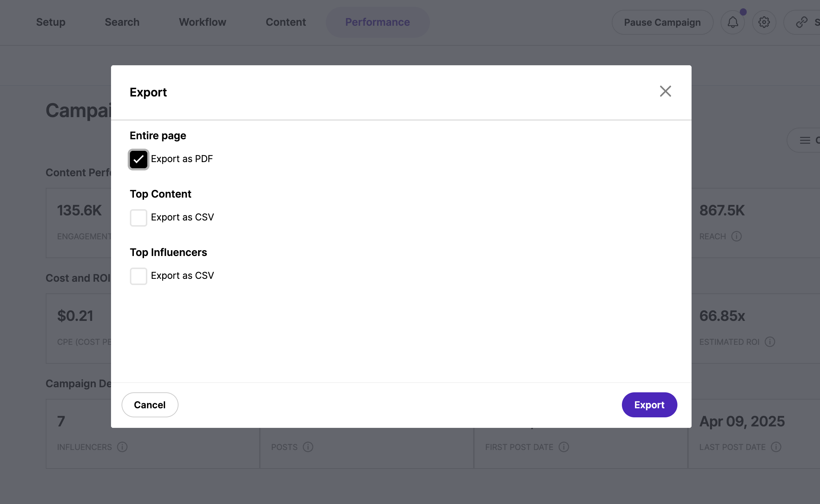Click Pause Campaign button
Viewport: 820px width, 504px height.
click(x=662, y=22)
